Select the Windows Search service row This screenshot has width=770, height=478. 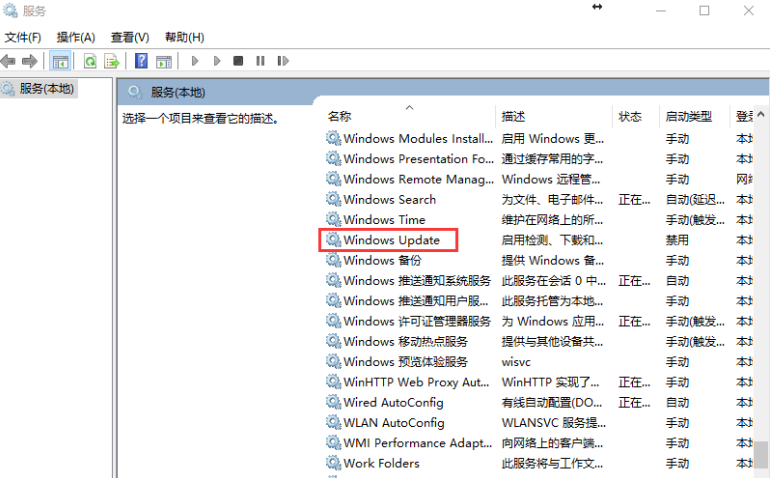pyautogui.click(x=389, y=199)
